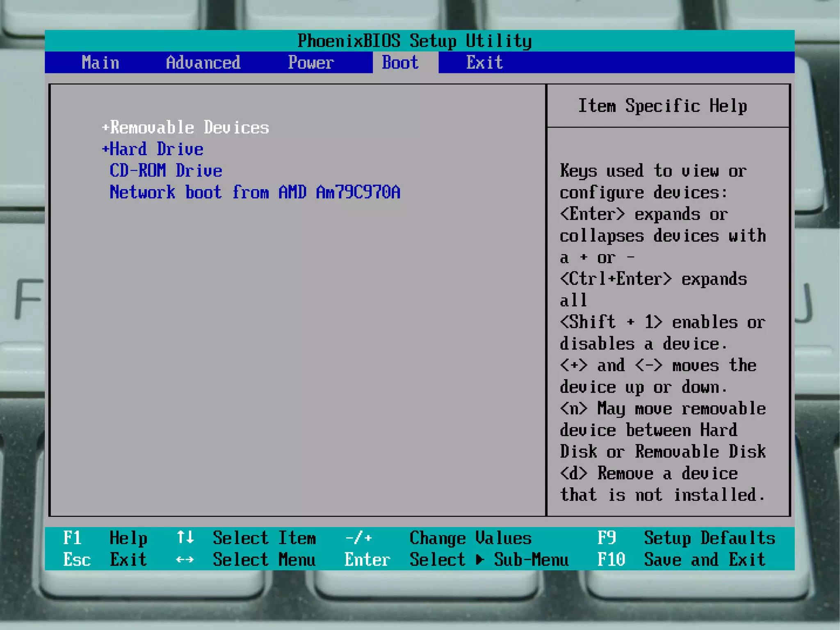This screenshot has height=630, width=840.
Task: Select the Hard Drive boot entry
Action: click(157, 149)
